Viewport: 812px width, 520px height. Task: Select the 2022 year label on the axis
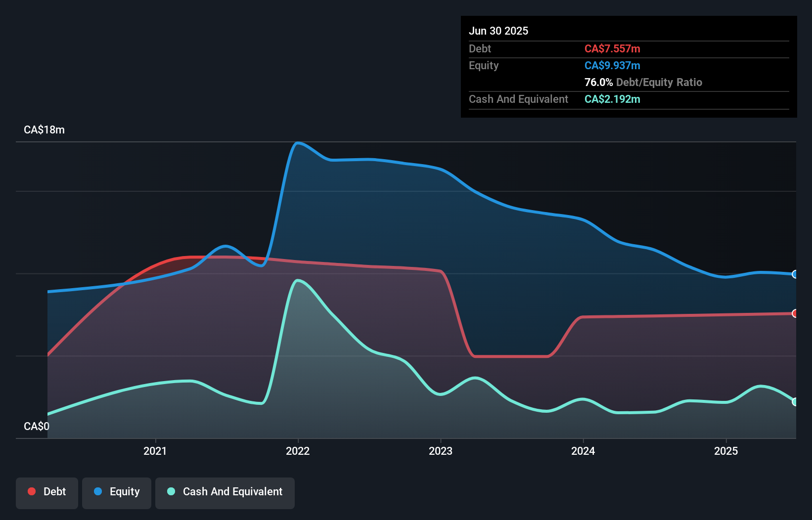298,451
